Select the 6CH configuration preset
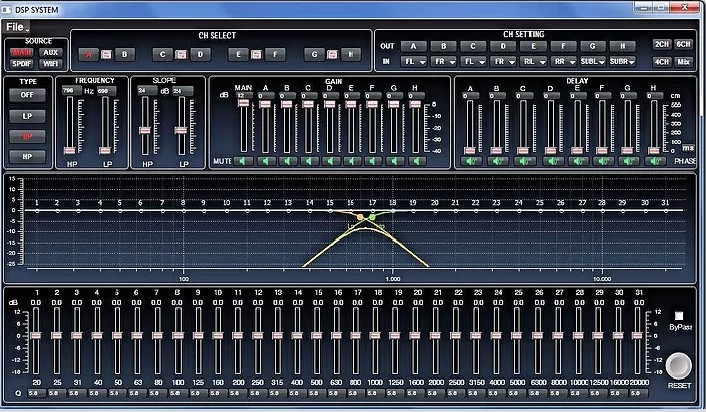 point(683,45)
